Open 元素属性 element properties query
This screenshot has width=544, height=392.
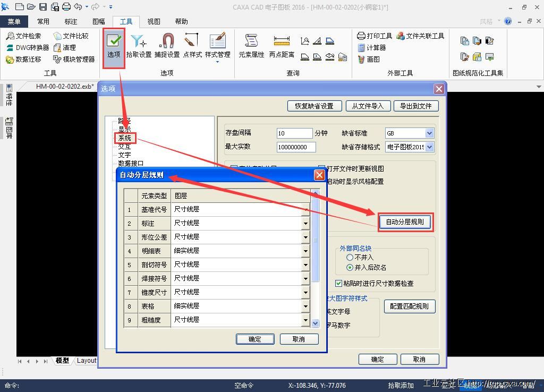coord(251,46)
